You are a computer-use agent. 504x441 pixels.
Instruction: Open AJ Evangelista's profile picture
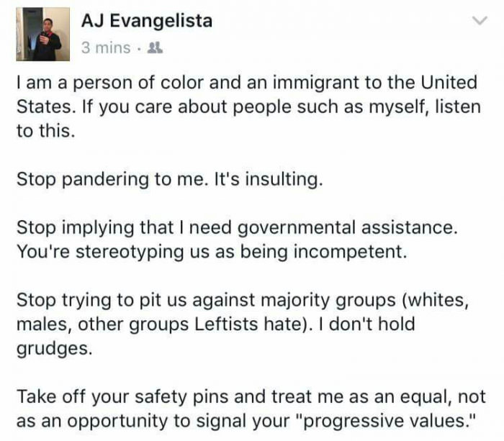[43, 35]
